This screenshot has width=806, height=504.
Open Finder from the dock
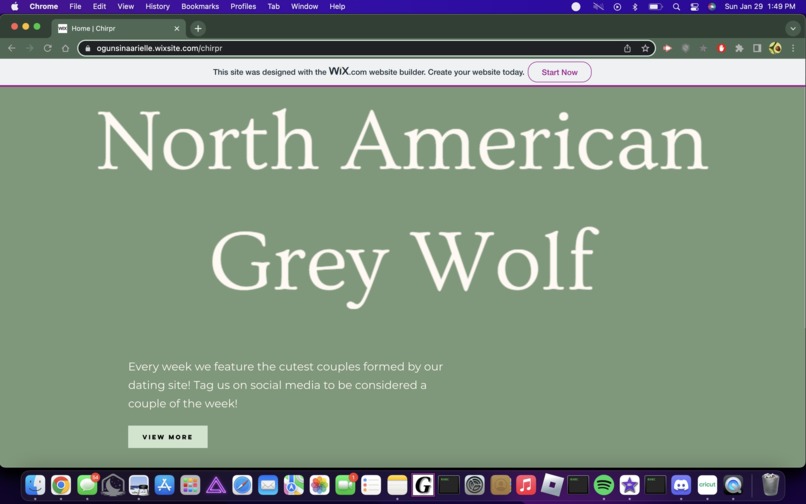(35, 484)
